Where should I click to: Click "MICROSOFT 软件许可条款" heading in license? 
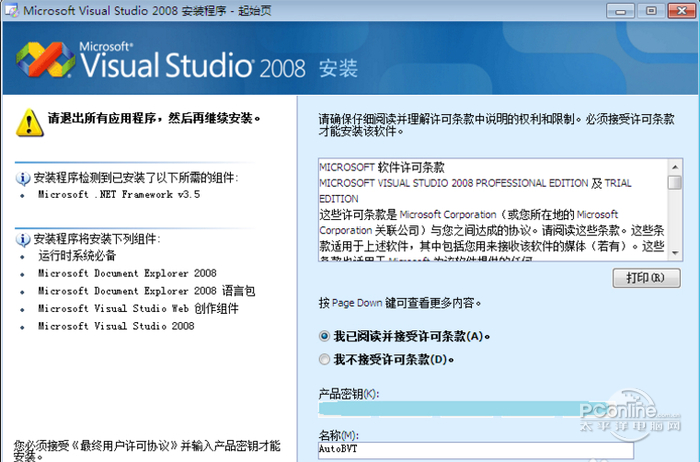(382, 167)
